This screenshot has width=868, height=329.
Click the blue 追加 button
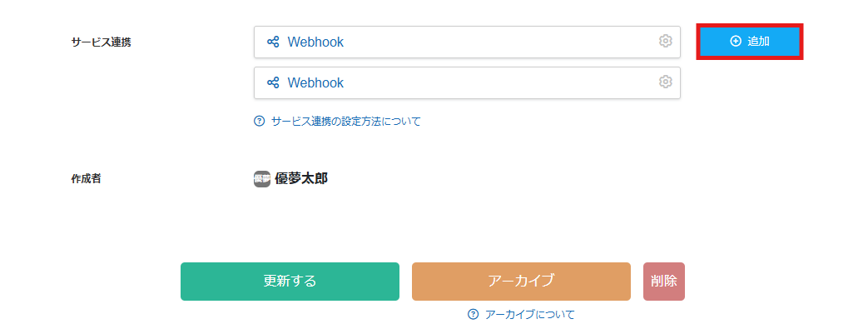[750, 41]
